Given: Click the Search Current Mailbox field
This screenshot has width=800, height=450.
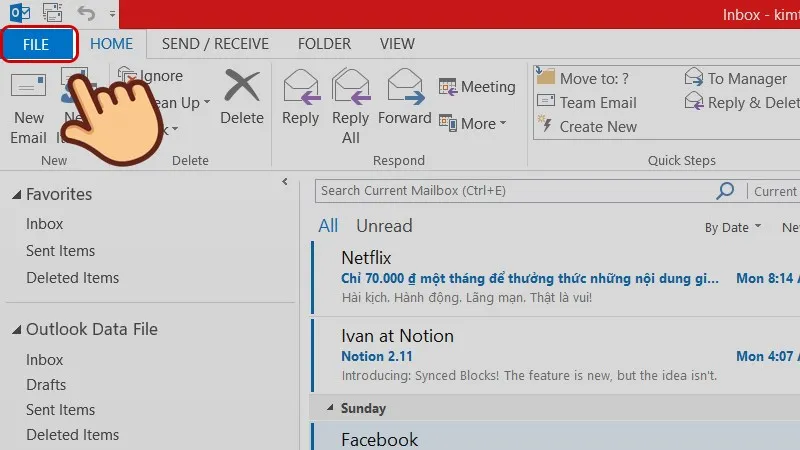Looking at the screenshot, I should click(515, 191).
